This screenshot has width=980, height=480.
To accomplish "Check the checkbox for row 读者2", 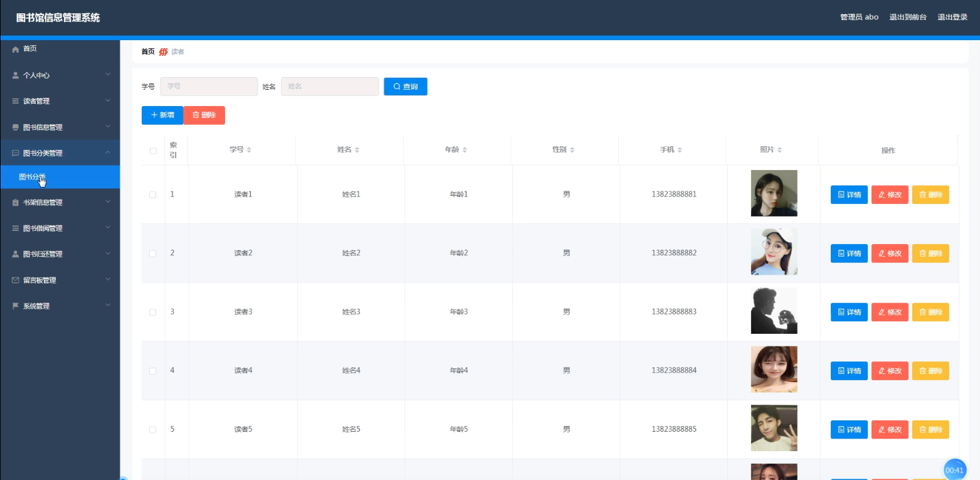I will 153,253.
